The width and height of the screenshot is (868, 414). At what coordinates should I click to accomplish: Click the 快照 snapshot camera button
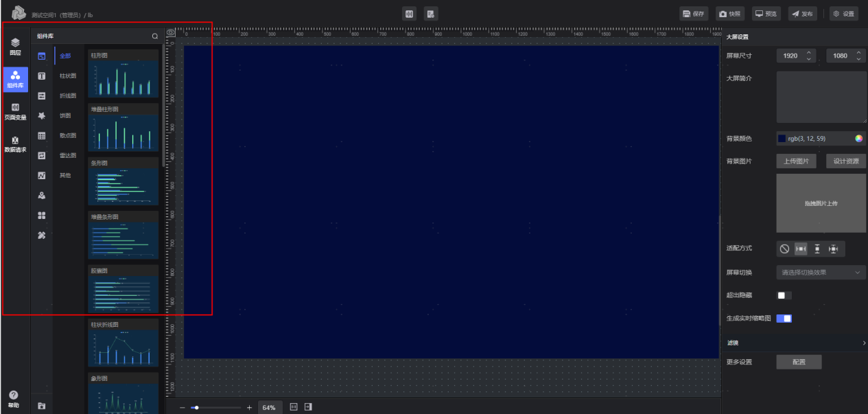click(x=730, y=14)
